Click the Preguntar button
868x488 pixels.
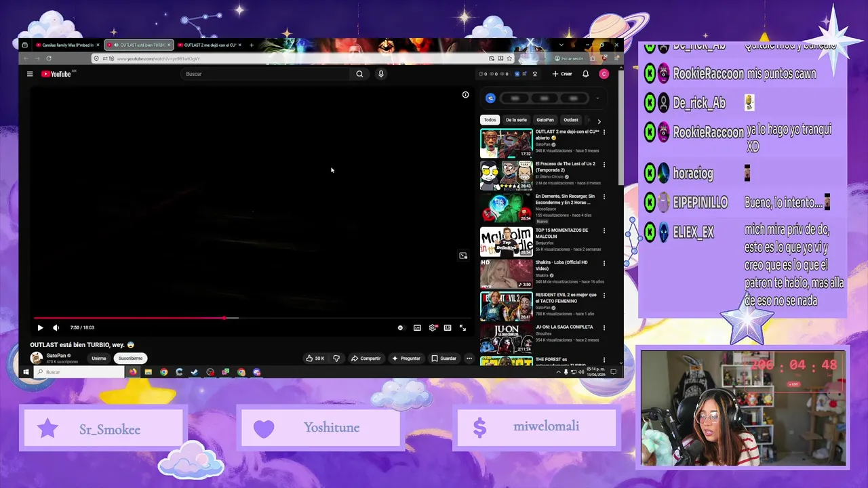[x=406, y=358]
